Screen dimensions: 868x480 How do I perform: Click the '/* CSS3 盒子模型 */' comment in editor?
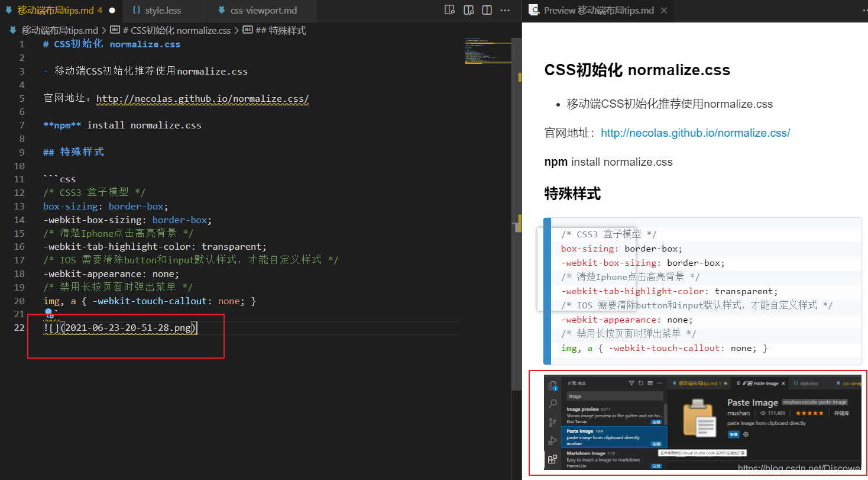(95, 192)
